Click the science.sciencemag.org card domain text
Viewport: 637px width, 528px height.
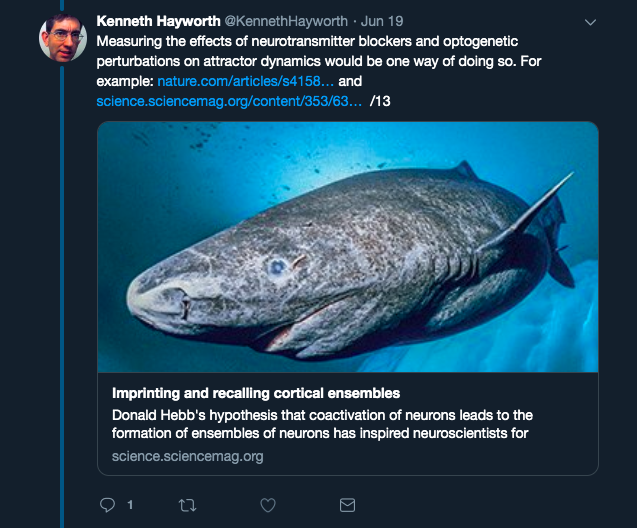tap(188, 456)
